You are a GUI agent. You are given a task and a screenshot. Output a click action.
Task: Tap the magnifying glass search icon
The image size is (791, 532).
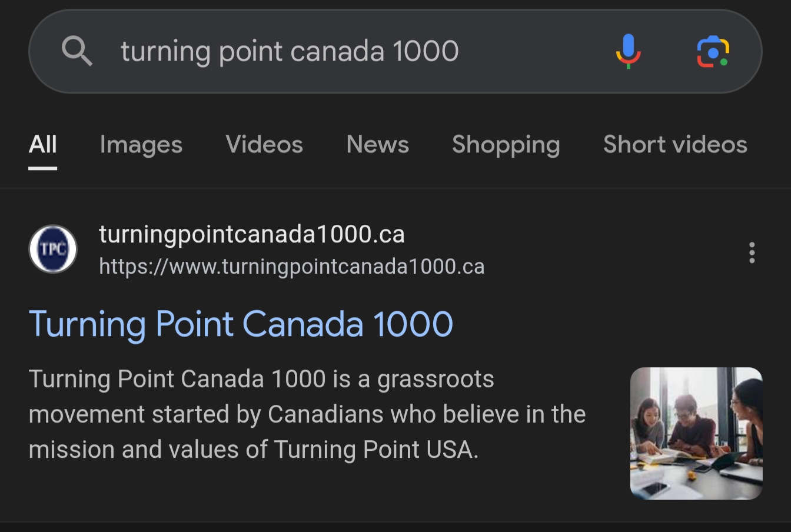[x=77, y=51]
